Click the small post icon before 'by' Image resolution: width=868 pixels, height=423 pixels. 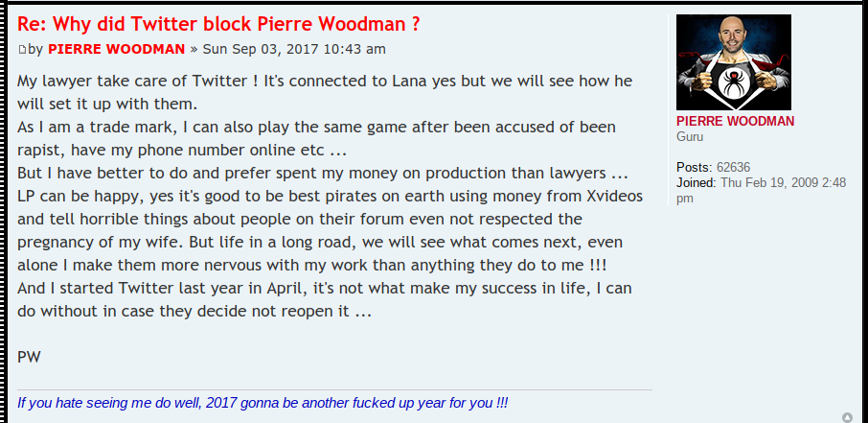click(22, 50)
